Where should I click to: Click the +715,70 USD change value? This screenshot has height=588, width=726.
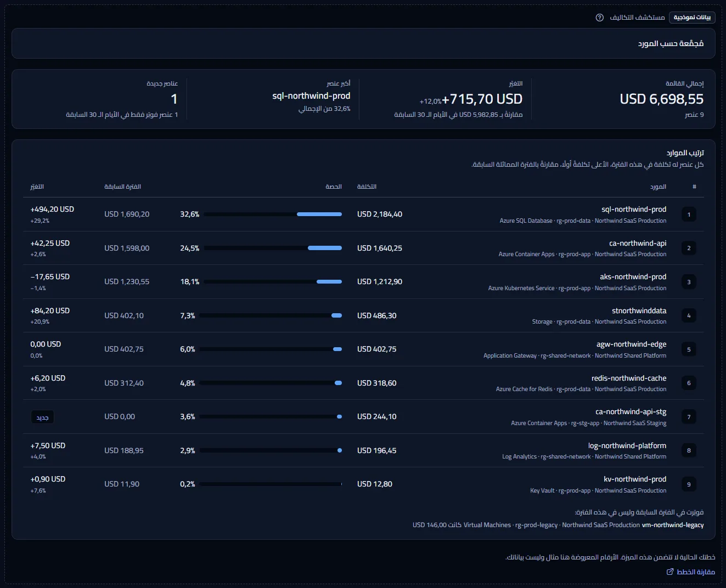pyautogui.click(x=482, y=99)
